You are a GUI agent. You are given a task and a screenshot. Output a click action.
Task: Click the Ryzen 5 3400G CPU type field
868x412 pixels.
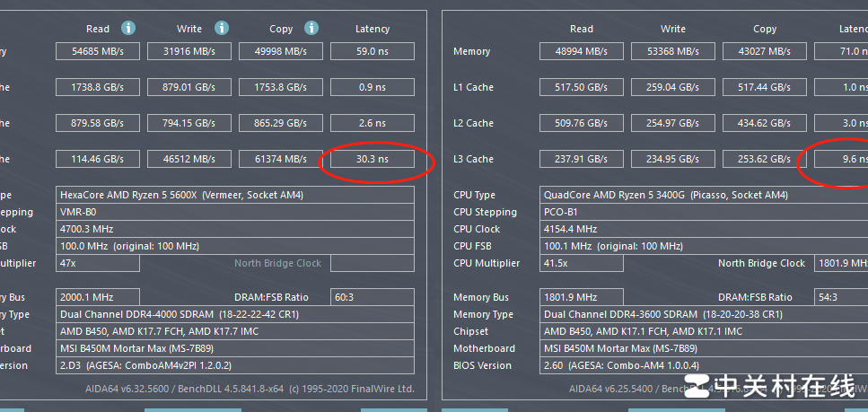tap(704, 195)
